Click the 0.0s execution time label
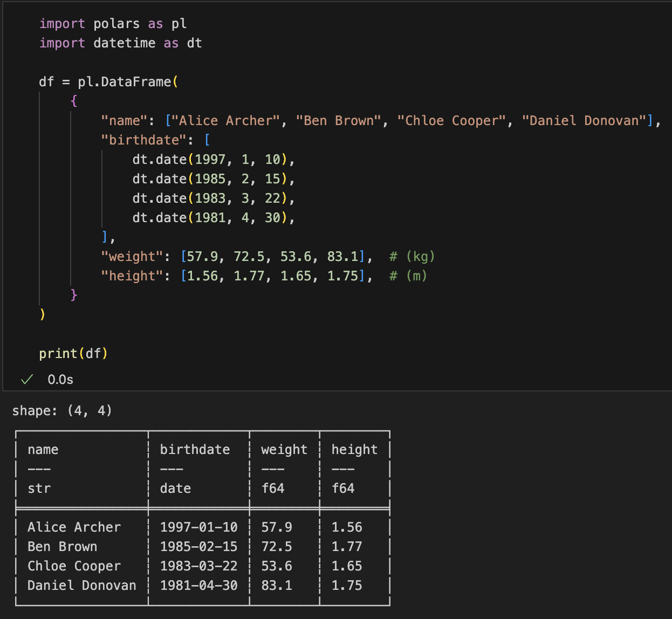672x619 pixels. 60,380
